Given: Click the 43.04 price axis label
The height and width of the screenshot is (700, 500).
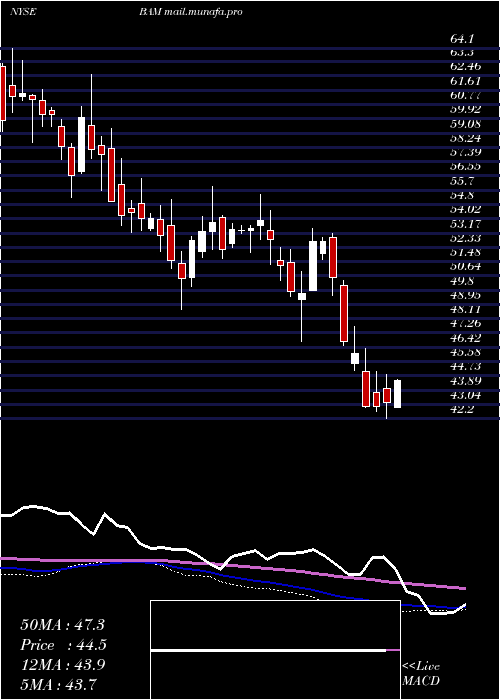Looking at the screenshot, I should pyautogui.click(x=465, y=395).
